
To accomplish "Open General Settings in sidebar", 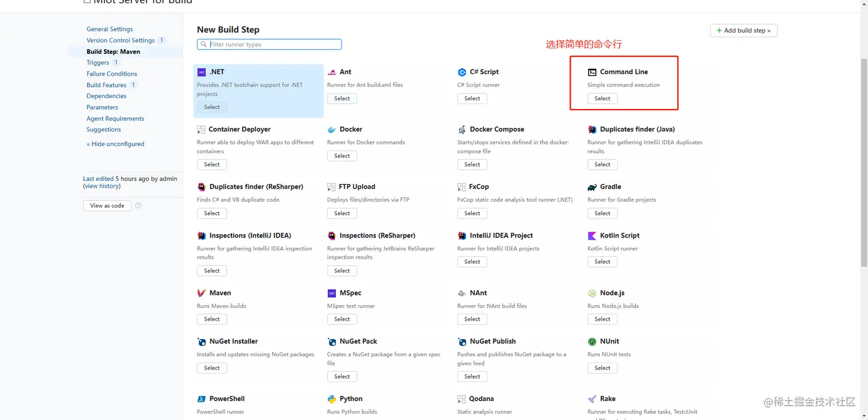I will coord(110,29).
